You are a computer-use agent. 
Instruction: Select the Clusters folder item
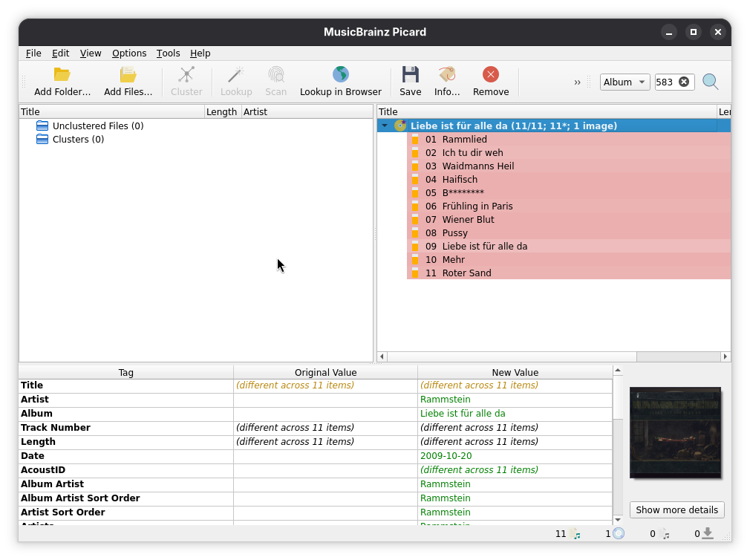pyautogui.click(x=78, y=140)
